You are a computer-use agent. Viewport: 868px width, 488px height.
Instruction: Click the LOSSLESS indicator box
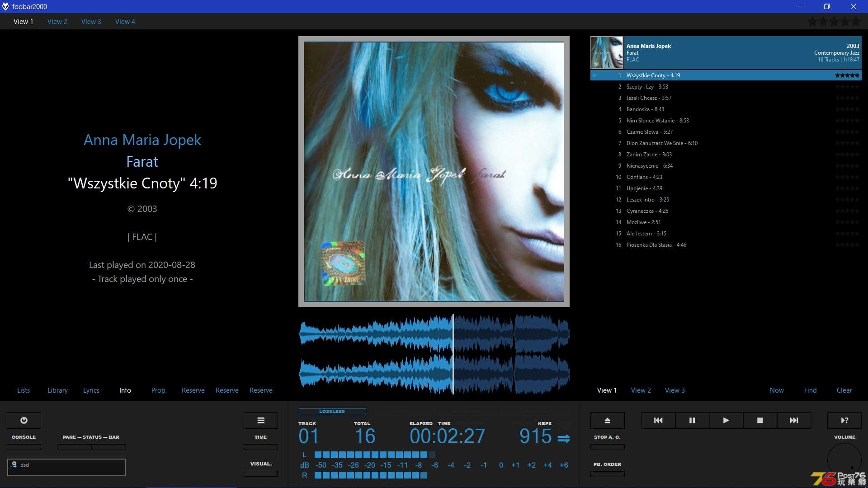point(332,411)
